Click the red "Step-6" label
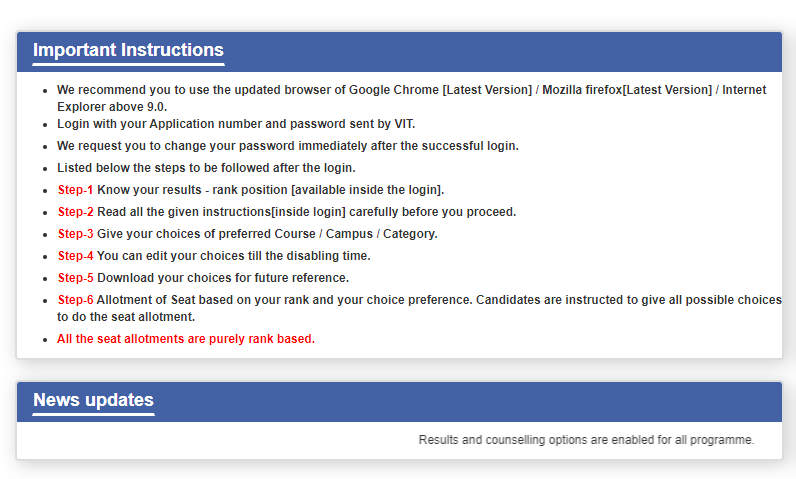796x479 pixels. pos(75,300)
